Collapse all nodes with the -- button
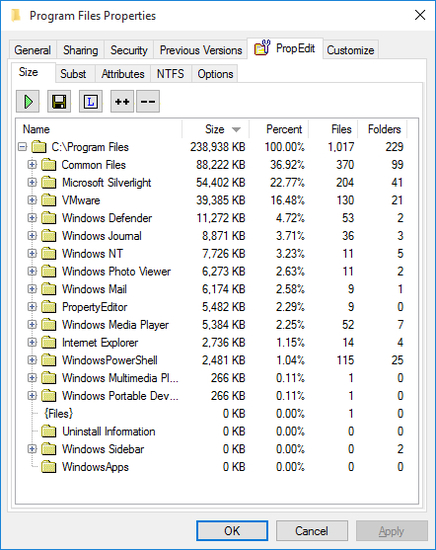Viewport: 436px width, 550px height. tap(148, 102)
